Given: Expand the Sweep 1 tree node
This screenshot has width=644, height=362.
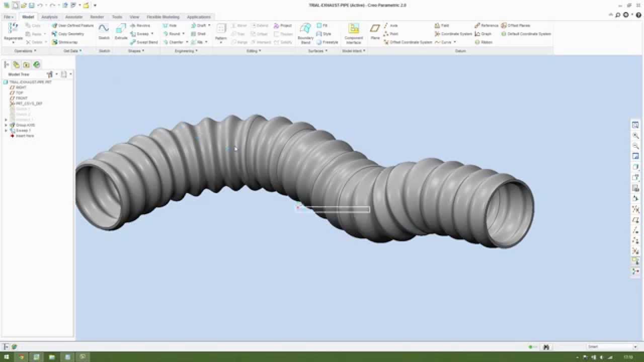Looking at the screenshot, I should click(x=6, y=131).
